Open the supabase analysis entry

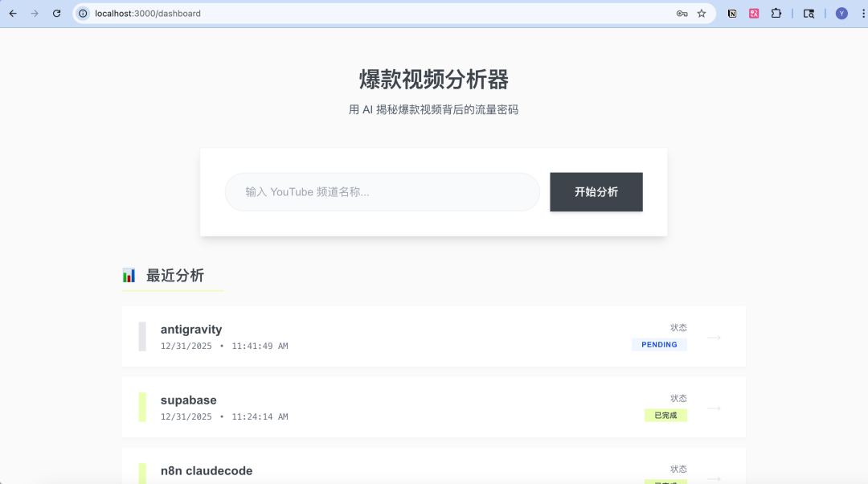(x=433, y=407)
